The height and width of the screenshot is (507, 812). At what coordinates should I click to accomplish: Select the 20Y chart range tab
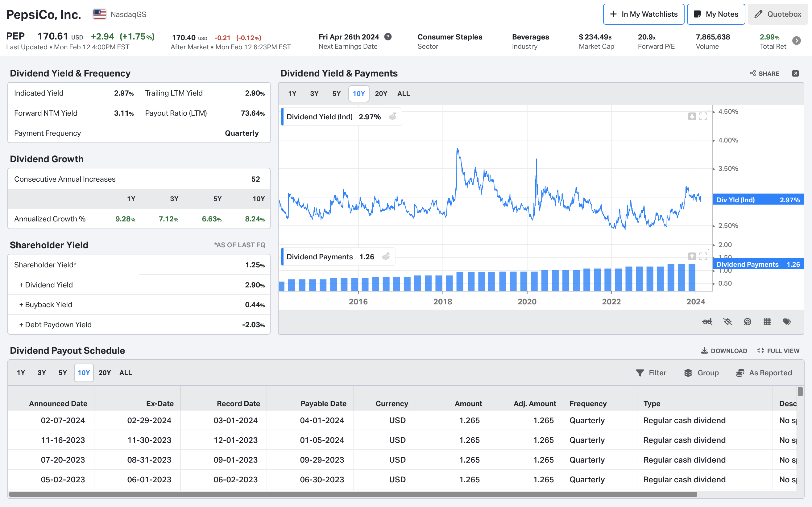(x=381, y=93)
